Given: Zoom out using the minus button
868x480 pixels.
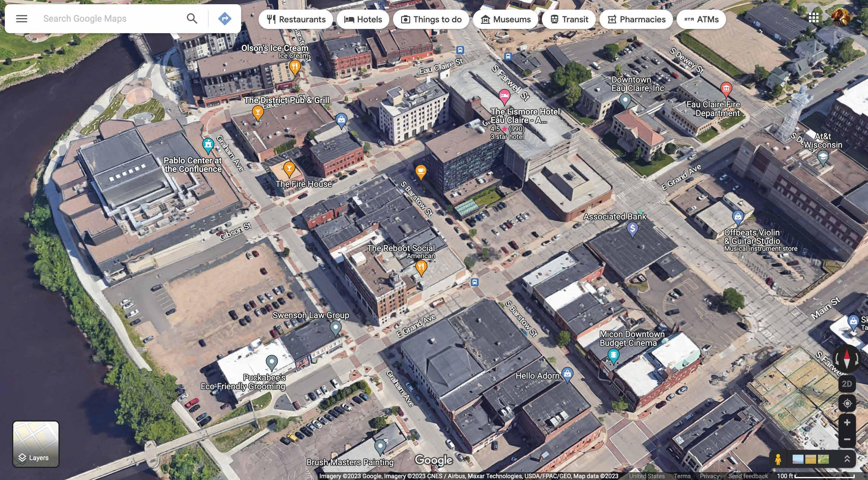Looking at the screenshot, I should click(x=847, y=440).
